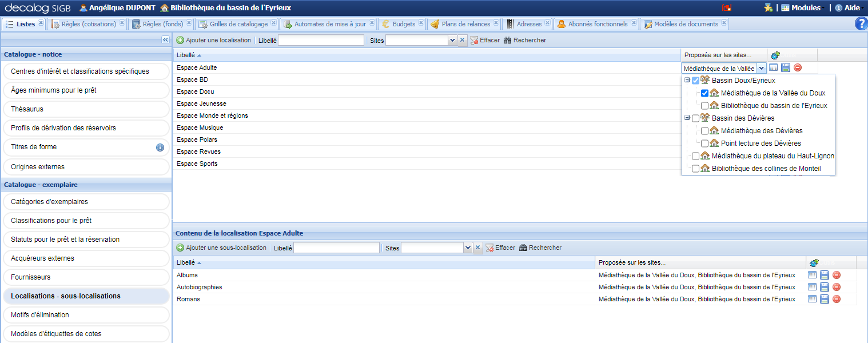Switch to the Budgets tab
Screen dimensions: 868x343
[403, 24]
